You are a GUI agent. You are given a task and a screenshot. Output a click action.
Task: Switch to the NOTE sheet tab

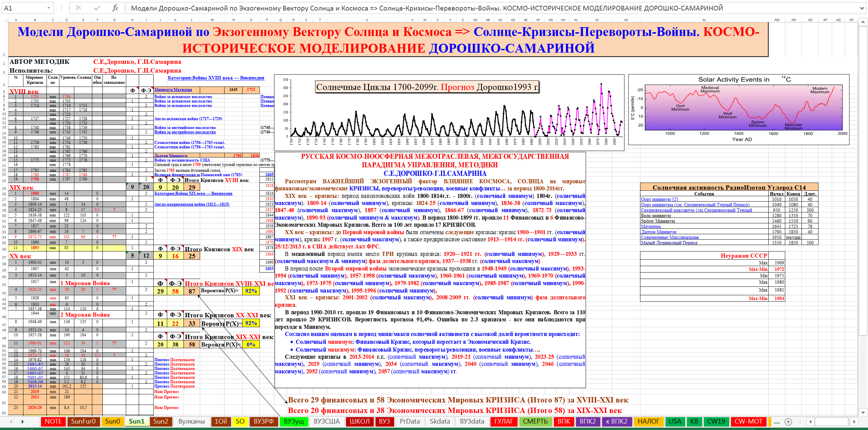[x=53, y=422]
